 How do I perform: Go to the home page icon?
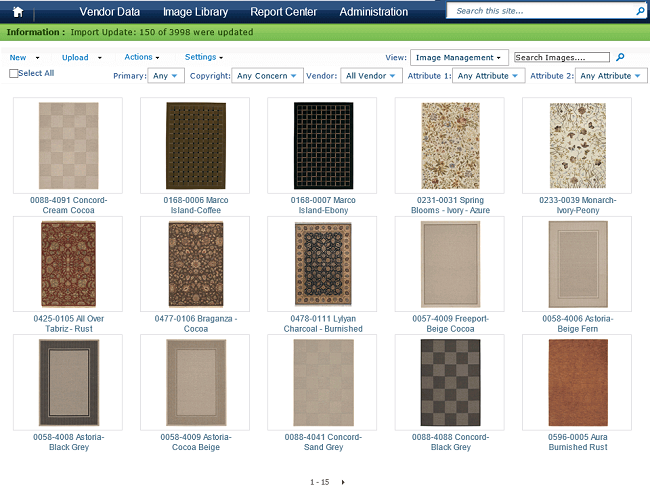click(x=18, y=12)
